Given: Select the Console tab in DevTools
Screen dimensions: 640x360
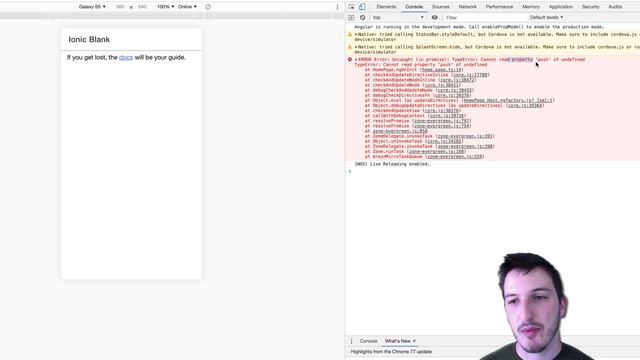Looking at the screenshot, I should 414,7.
